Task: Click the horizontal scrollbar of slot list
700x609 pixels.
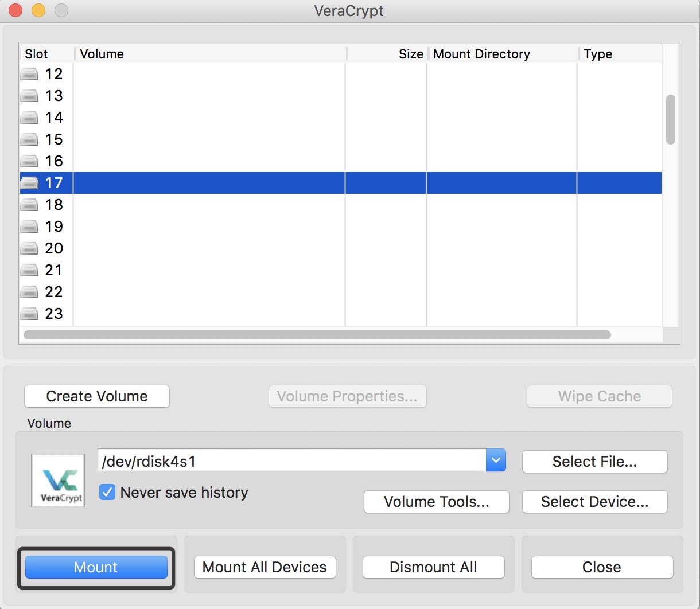Action: [317, 335]
